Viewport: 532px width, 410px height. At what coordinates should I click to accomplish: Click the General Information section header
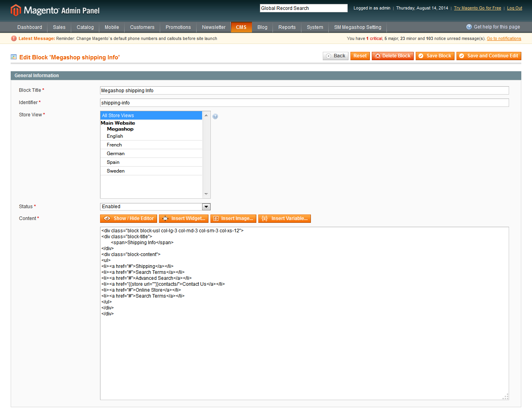266,76
